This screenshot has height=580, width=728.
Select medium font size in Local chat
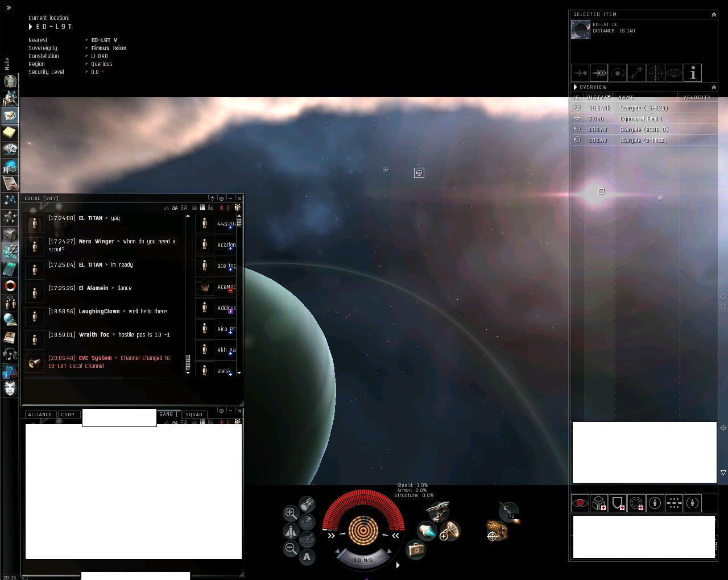pos(175,208)
